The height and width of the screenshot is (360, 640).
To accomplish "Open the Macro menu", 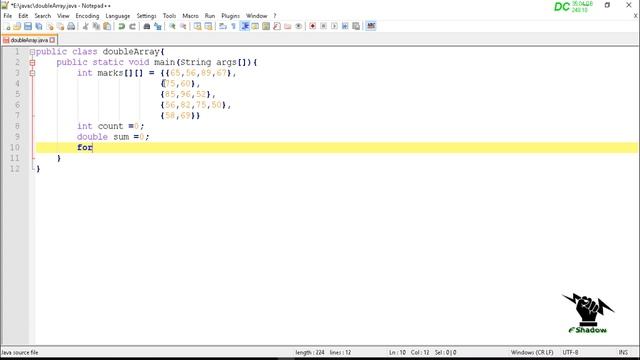I will point(190,16).
